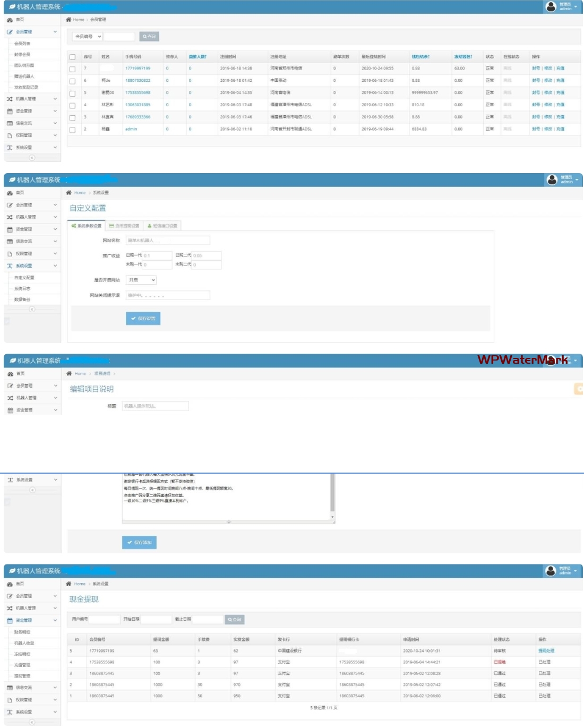Sort the member table by 钱包结余 column
This screenshot has height=728, width=584.
pyautogui.click(x=420, y=57)
